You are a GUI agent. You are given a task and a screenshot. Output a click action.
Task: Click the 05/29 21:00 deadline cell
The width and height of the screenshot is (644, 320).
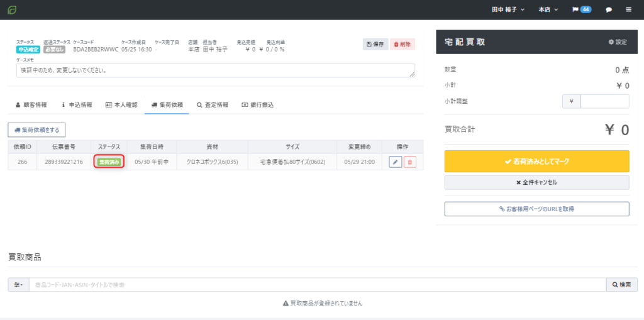pos(359,162)
